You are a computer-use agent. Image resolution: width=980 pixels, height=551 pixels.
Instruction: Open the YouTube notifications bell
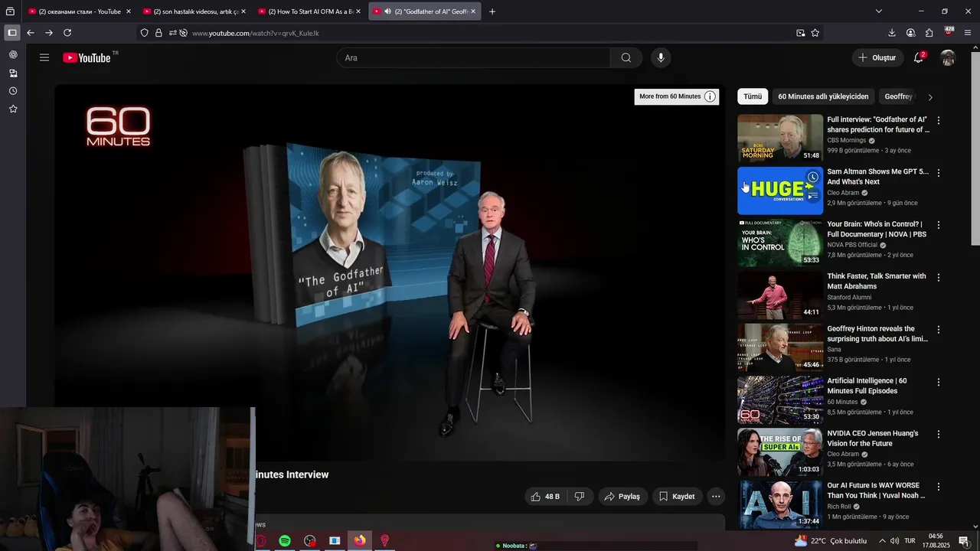tap(919, 57)
